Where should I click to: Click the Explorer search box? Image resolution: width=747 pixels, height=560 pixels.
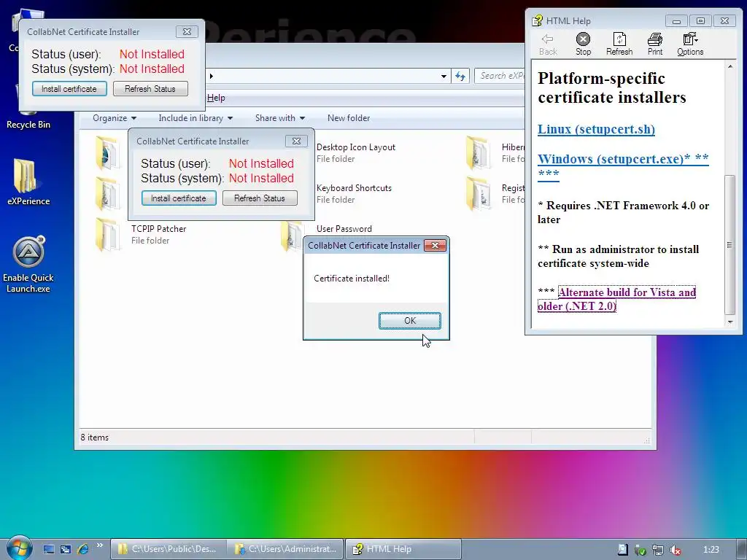500,76
